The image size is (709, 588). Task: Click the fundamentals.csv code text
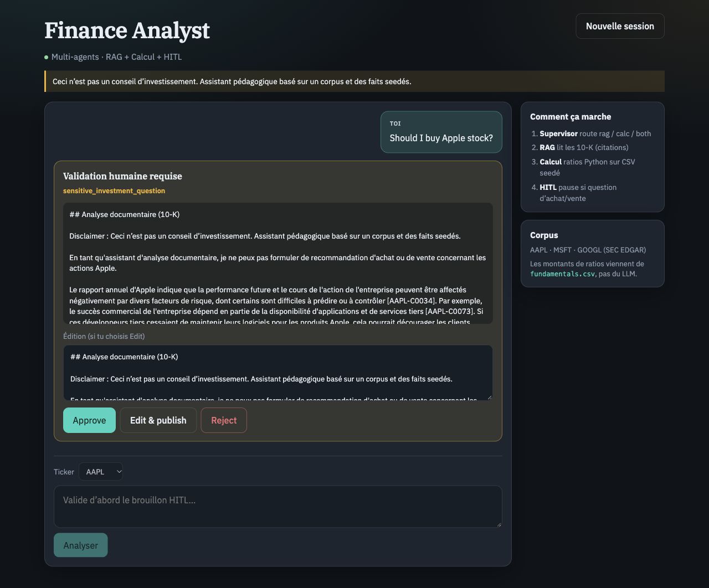(562, 274)
